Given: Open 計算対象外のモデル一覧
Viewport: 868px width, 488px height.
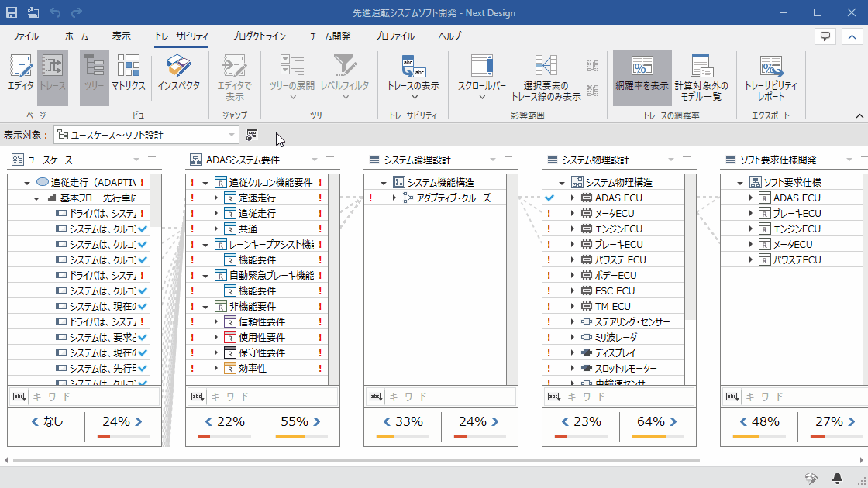Looking at the screenshot, I should point(701,78).
